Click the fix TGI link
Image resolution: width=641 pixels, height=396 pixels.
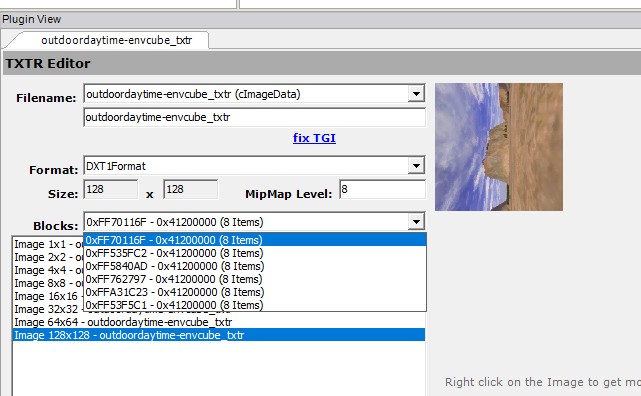pyautogui.click(x=314, y=138)
